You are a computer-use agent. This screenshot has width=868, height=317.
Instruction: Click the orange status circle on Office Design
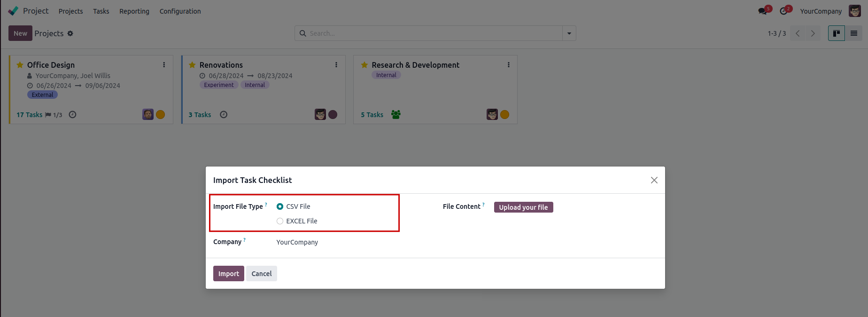(x=160, y=115)
